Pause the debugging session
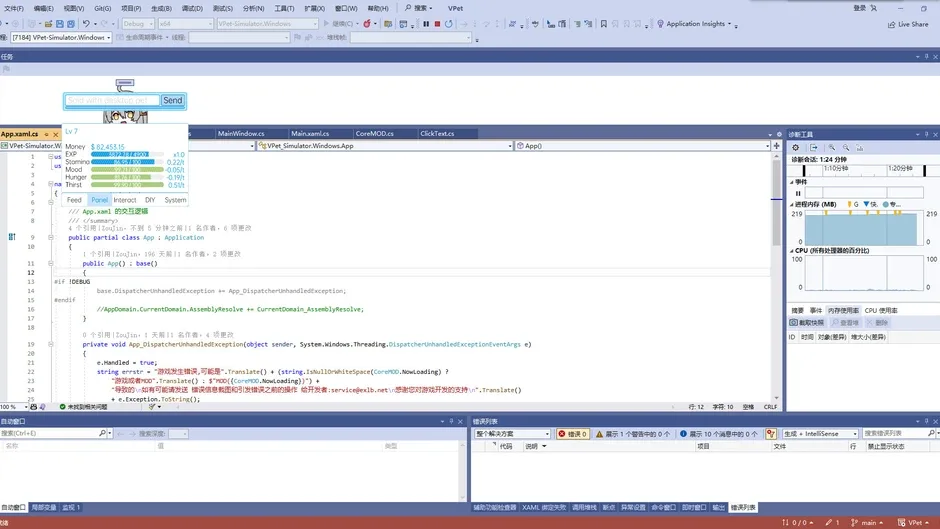940x529 pixels. (x=426, y=24)
